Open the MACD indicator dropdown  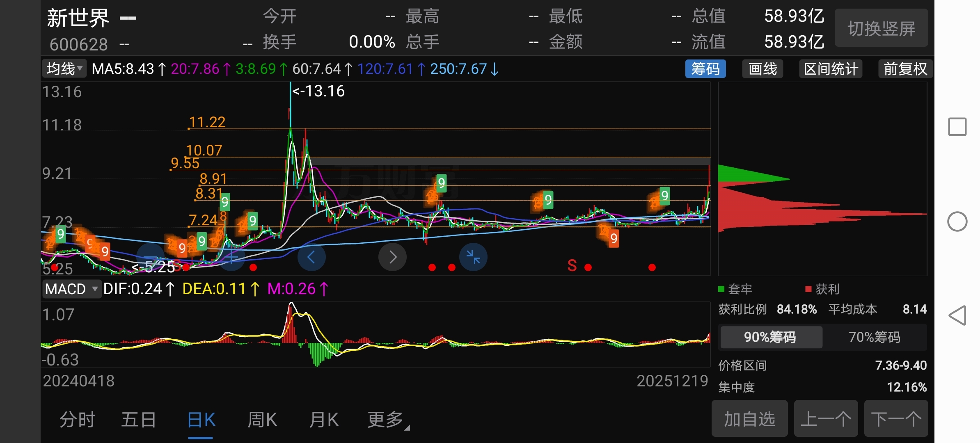point(71,289)
